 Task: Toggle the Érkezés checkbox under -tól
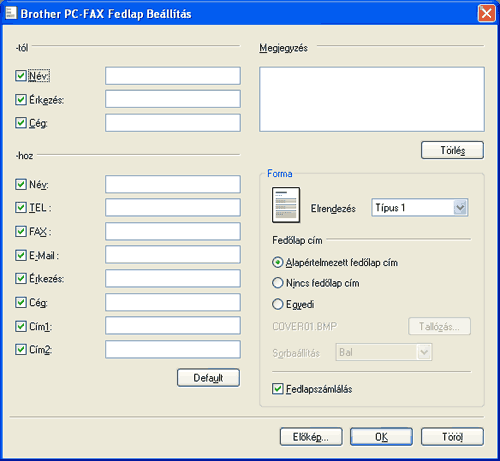[21, 99]
